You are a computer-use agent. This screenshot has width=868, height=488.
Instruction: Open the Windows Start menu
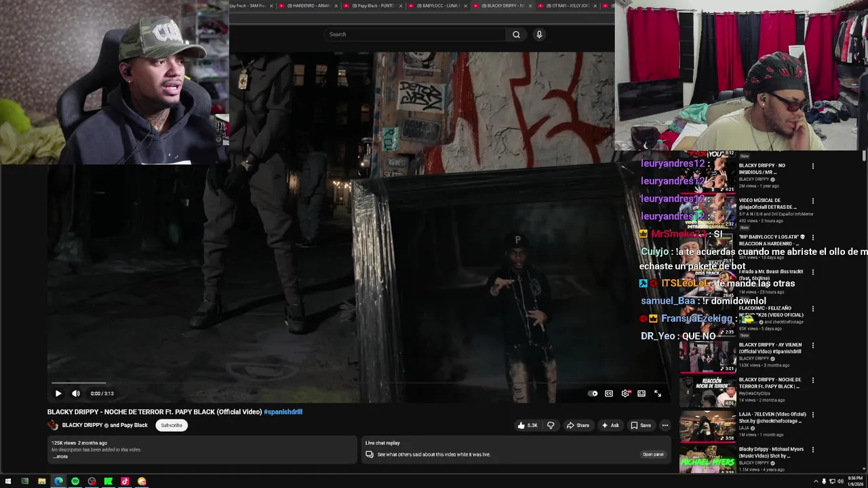[8, 481]
